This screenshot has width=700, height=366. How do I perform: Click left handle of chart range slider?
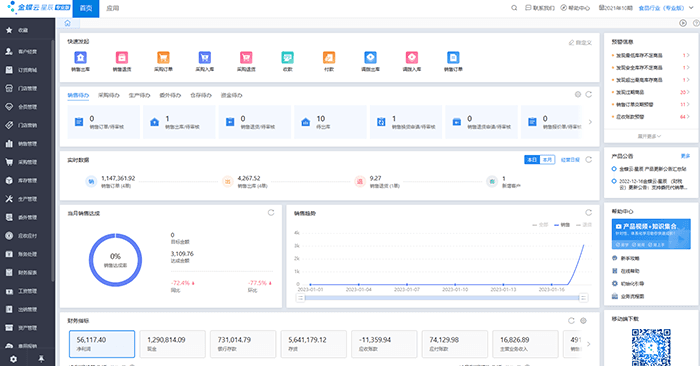pyautogui.click(x=301, y=298)
